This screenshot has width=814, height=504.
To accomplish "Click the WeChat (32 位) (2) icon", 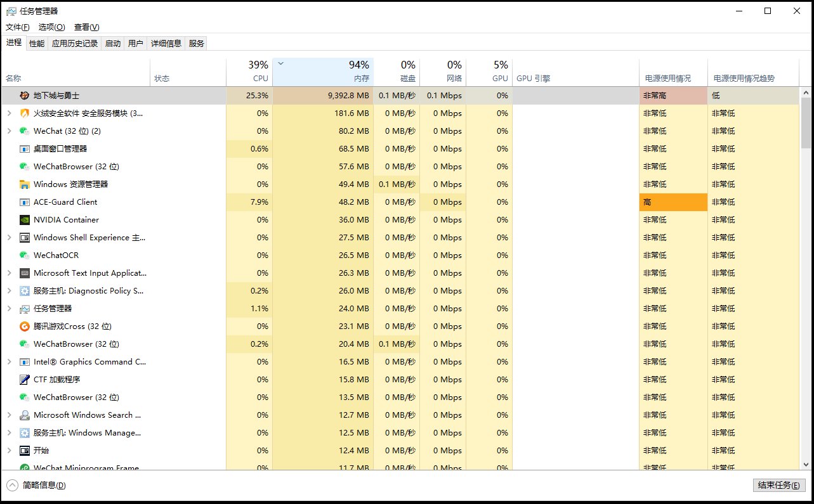I will 24,131.
